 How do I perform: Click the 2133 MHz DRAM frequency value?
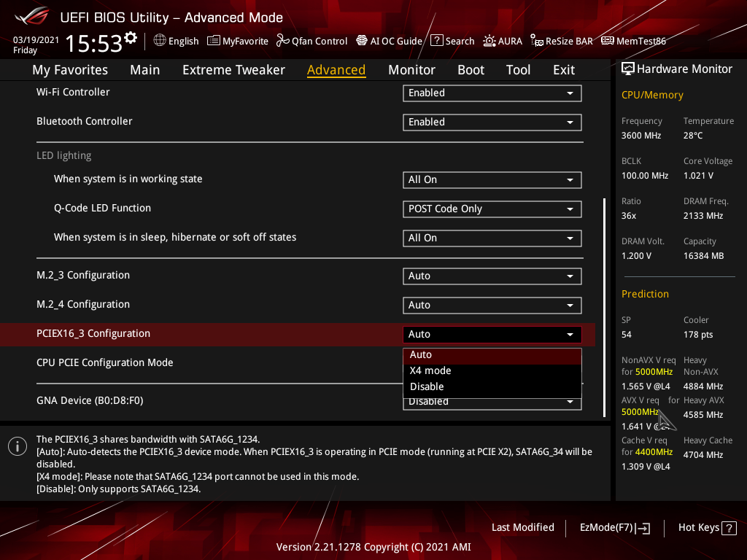pyautogui.click(x=703, y=216)
